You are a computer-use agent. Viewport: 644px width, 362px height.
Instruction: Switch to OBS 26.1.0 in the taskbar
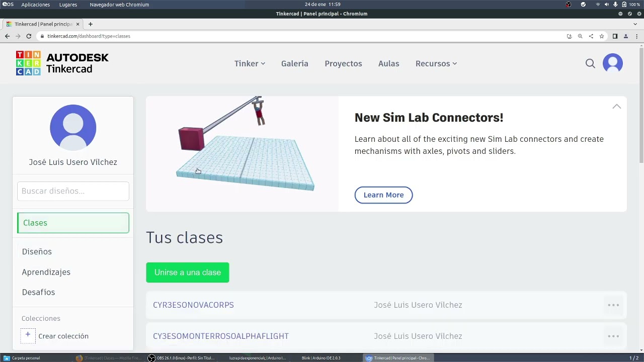(x=182, y=358)
